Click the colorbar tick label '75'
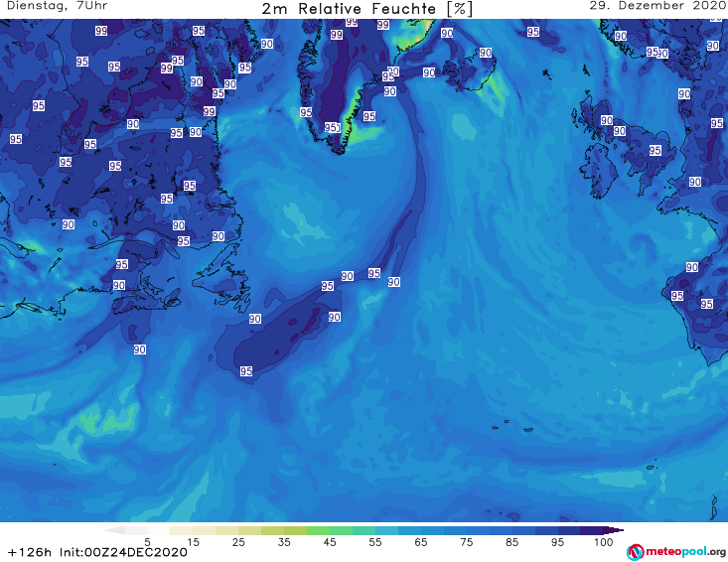The height and width of the screenshot is (562, 728). pyautogui.click(x=466, y=542)
